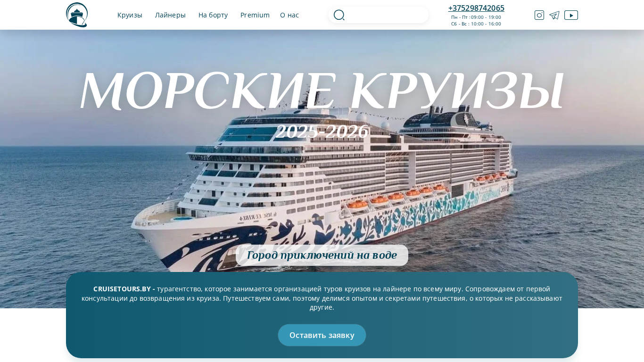The image size is (644, 362).
Task: Click the Город приключений на воде badge
Action: click(x=322, y=255)
